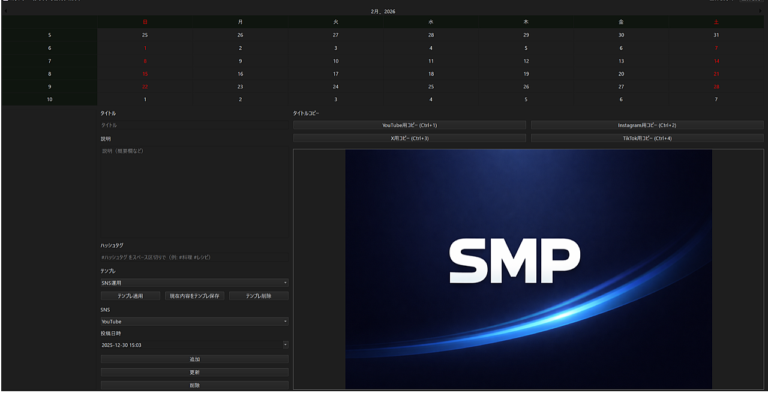Click the 削除 delete button at bottom
Viewport: 768px width, 402px height.
[194, 385]
